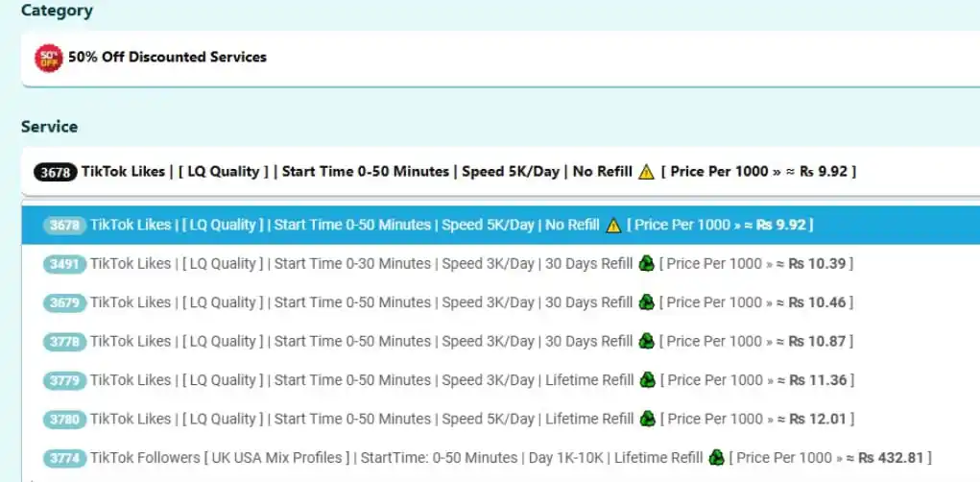
Task: Click the green refill icon in row 3491
Action: point(646,264)
